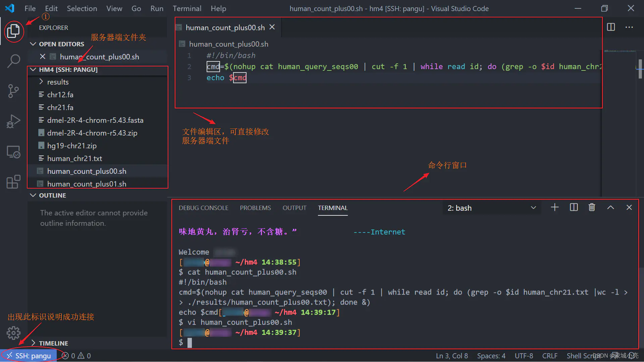
Task: Click the SSH: pangu remote indicator
Action: click(29, 356)
